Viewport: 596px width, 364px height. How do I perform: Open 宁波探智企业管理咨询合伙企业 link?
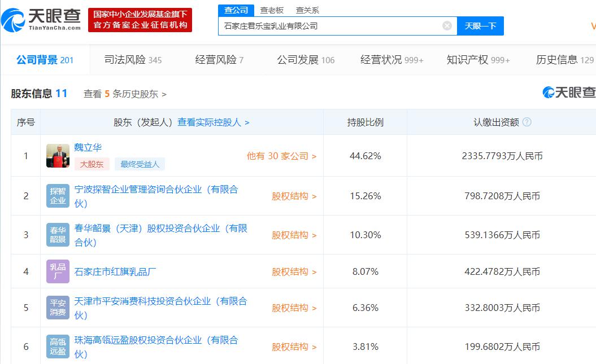pyautogui.click(x=156, y=196)
